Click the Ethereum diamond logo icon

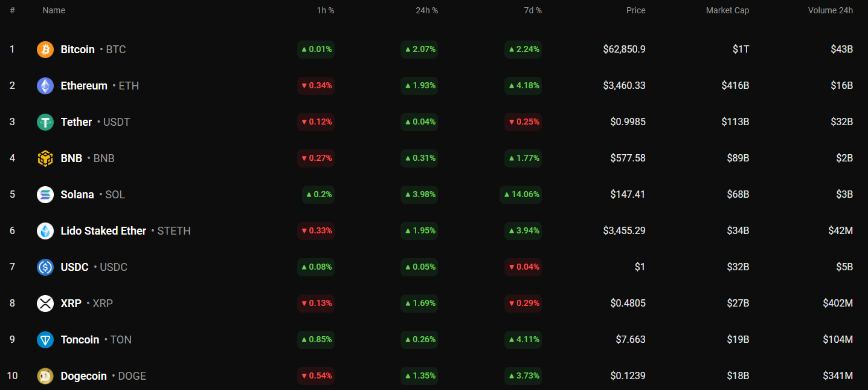pos(45,86)
